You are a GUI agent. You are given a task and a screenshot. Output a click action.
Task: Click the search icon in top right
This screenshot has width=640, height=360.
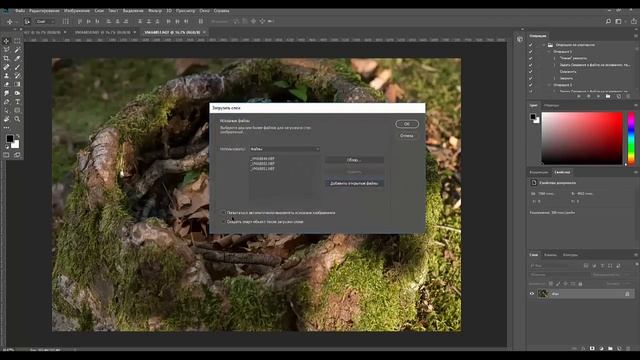click(x=608, y=21)
